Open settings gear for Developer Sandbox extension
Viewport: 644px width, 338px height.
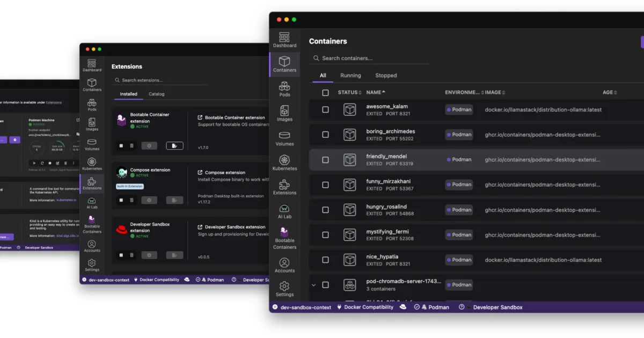click(x=149, y=255)
